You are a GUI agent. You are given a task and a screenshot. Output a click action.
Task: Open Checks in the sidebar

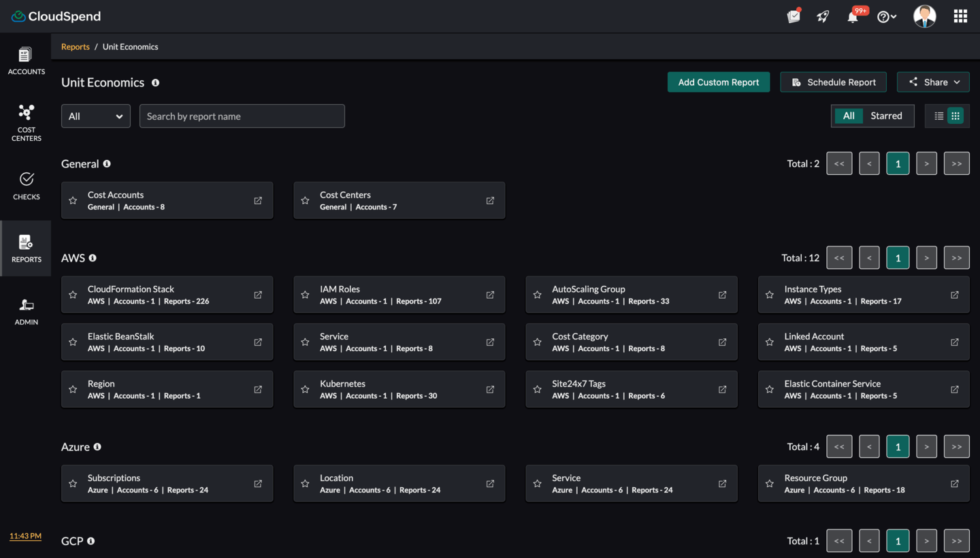[26, 186]
